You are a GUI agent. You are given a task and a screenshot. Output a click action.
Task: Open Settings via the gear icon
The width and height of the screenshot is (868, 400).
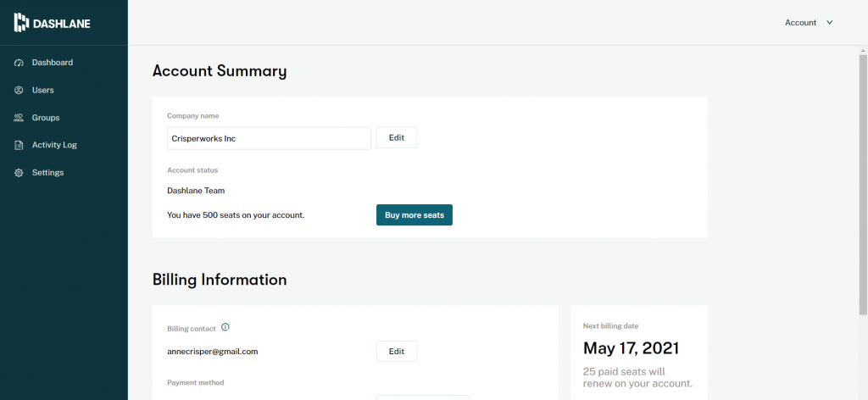(19, 173)
